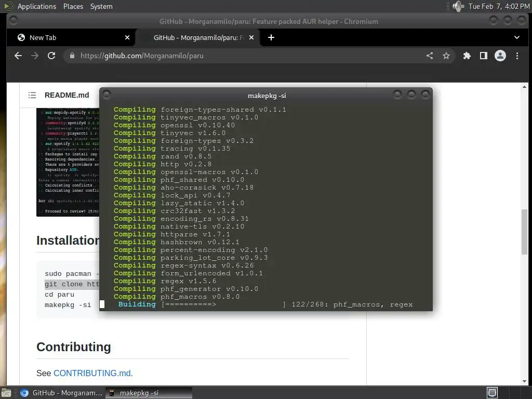This screenshot has width=532, height=399.
Task: Reload the GitHub paru page
Action: click(51, 56)
